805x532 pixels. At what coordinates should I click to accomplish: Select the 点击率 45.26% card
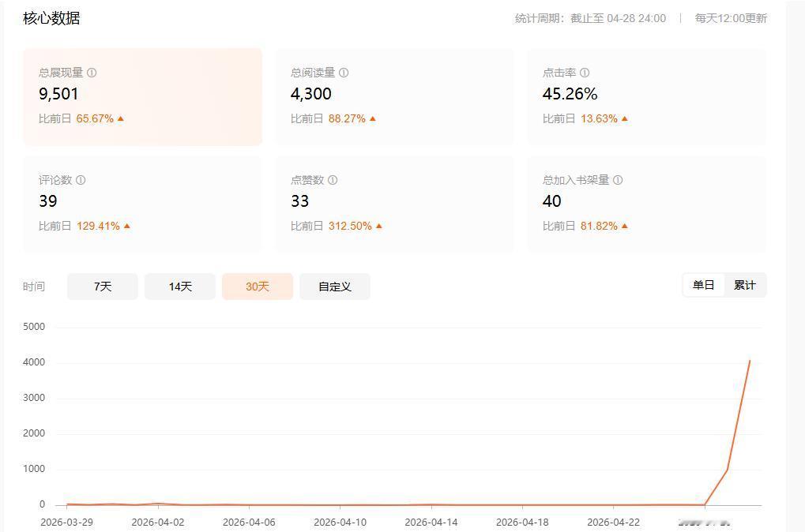[646, 97]
